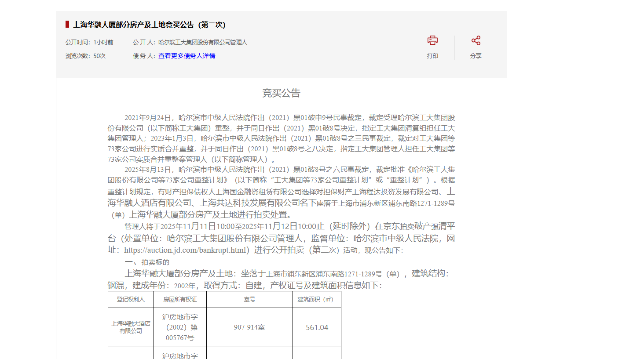Click the area value 561.04
The width and height of the screenshot is (644, 359).
pos(317,327)
